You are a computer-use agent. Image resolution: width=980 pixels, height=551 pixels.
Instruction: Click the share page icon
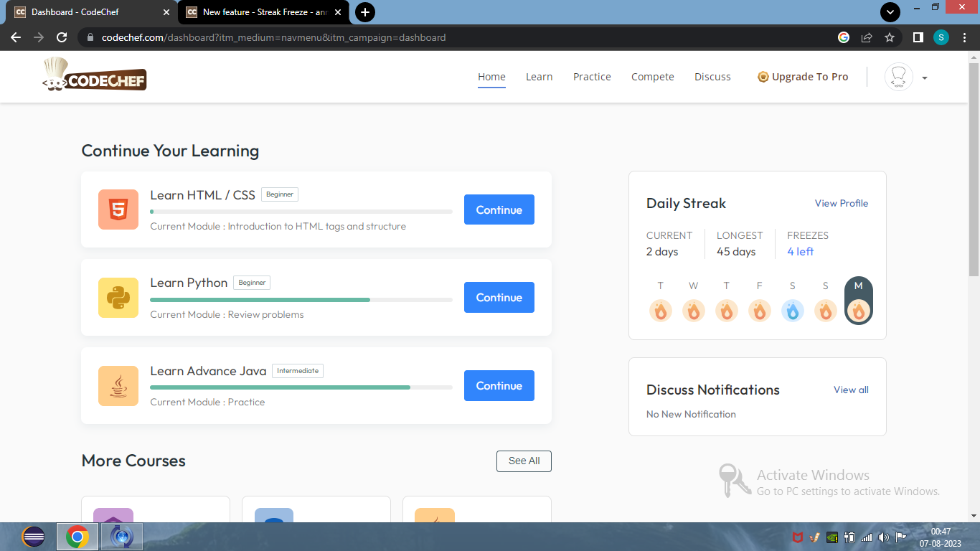pyautogui.click(x=867, y=37)
